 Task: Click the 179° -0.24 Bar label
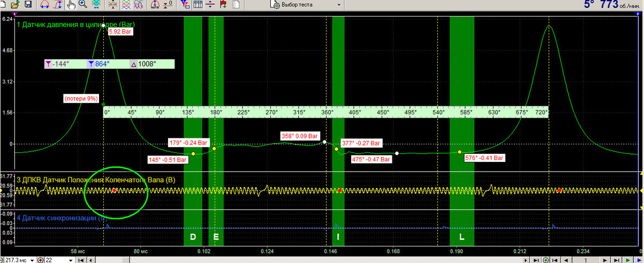point(187,143)
